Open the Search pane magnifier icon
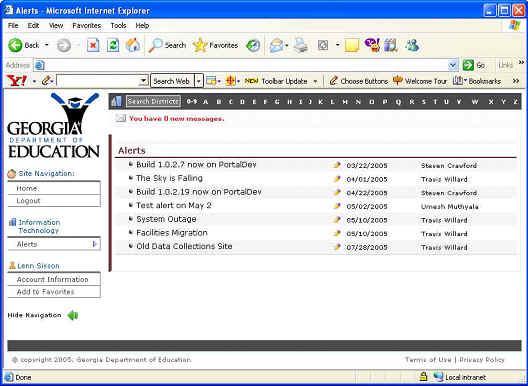This screenshot has height=386, width=528. coord(156,45)
